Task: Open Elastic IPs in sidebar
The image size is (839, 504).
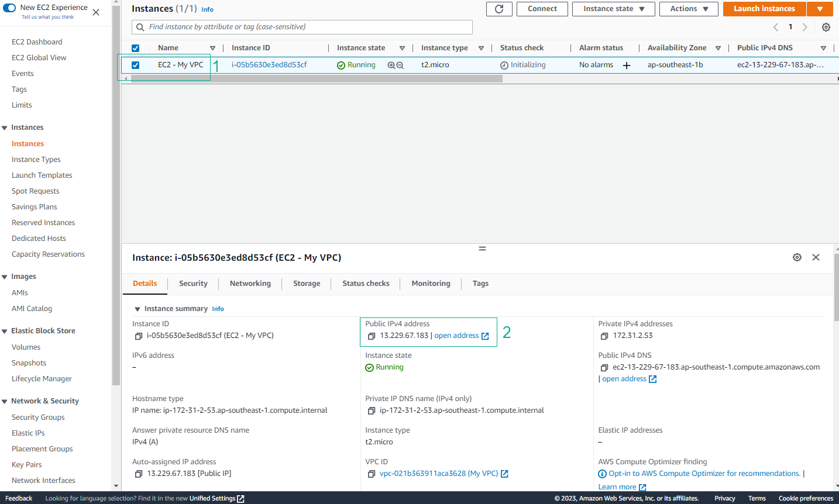Action: point(28,433)
